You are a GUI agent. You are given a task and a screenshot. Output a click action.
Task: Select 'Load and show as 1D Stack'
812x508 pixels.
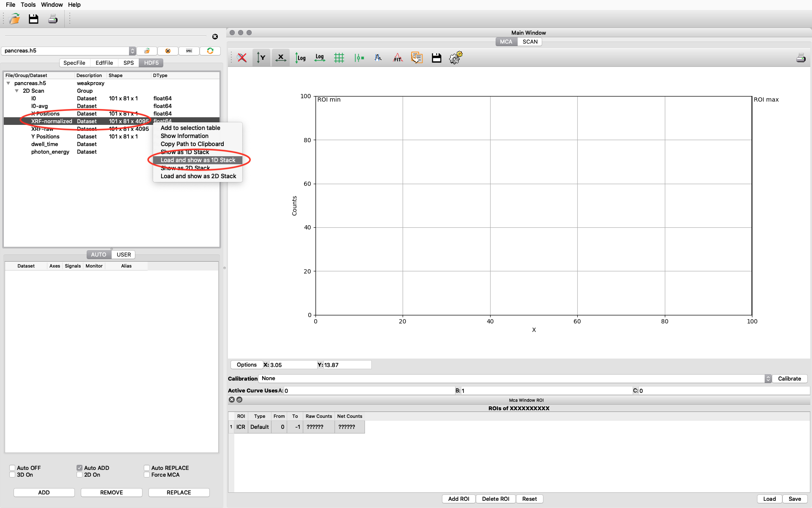pyautogui.click(x=198, y=160)
